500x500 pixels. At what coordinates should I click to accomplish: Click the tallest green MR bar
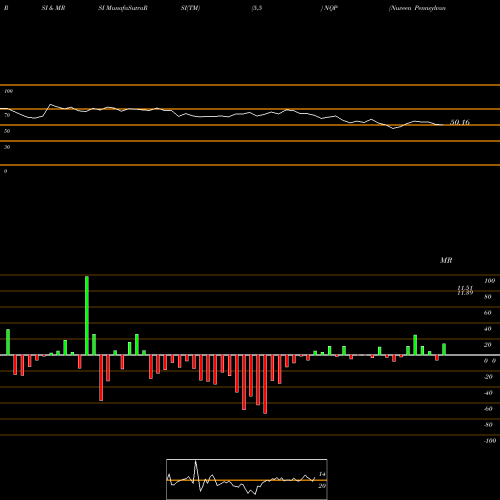pyautogui.click(x=87, y=315)
